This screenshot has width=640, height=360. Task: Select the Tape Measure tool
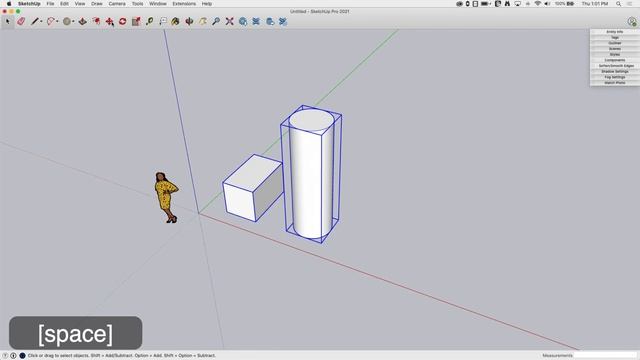[x=149, y=21]
